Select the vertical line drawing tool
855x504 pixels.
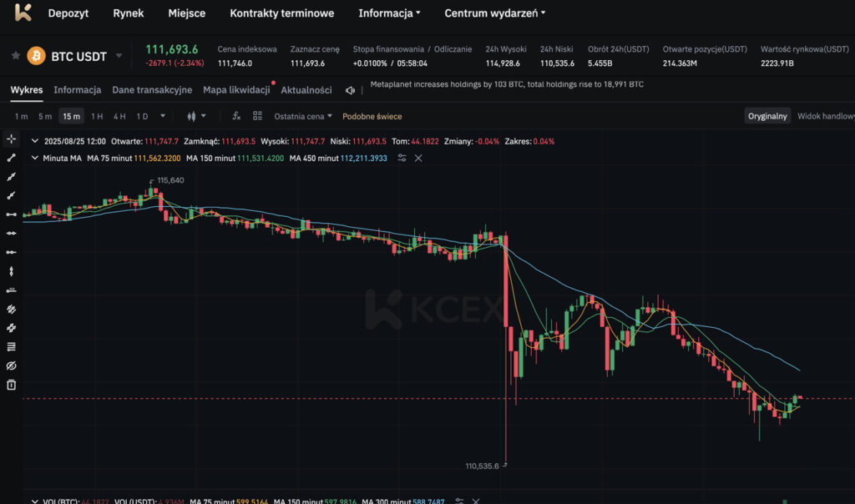point(11,271)
